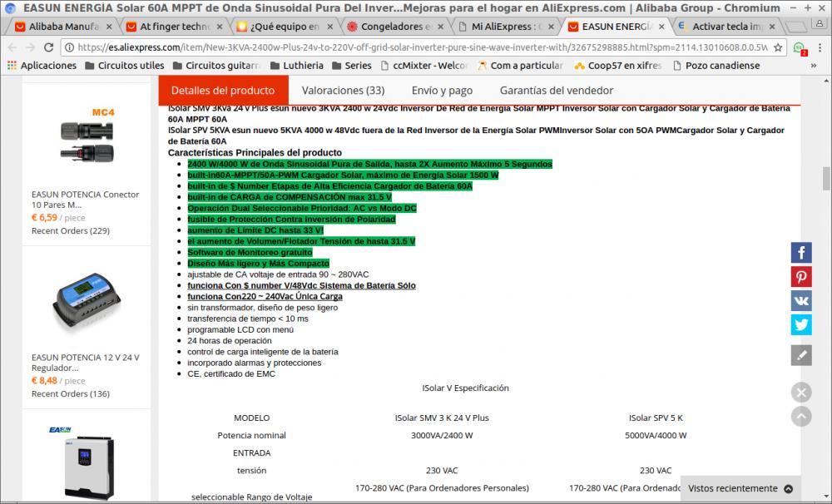The image size is (832, 504).
Task: Click funciona Con220 ~ 240Vac Única Carga link
Action: point(265,297)
